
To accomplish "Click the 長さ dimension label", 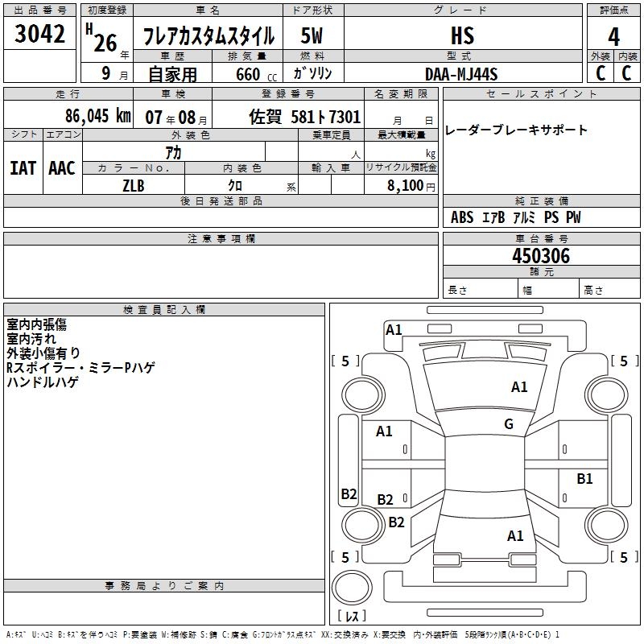I will pyautogui.click(x=457, y=291).
